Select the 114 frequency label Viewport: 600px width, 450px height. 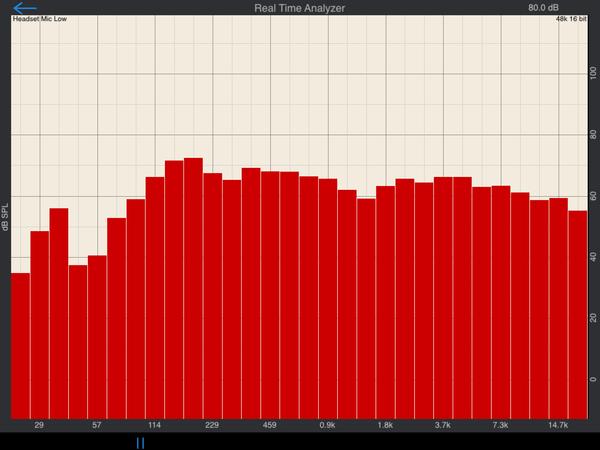155,425
